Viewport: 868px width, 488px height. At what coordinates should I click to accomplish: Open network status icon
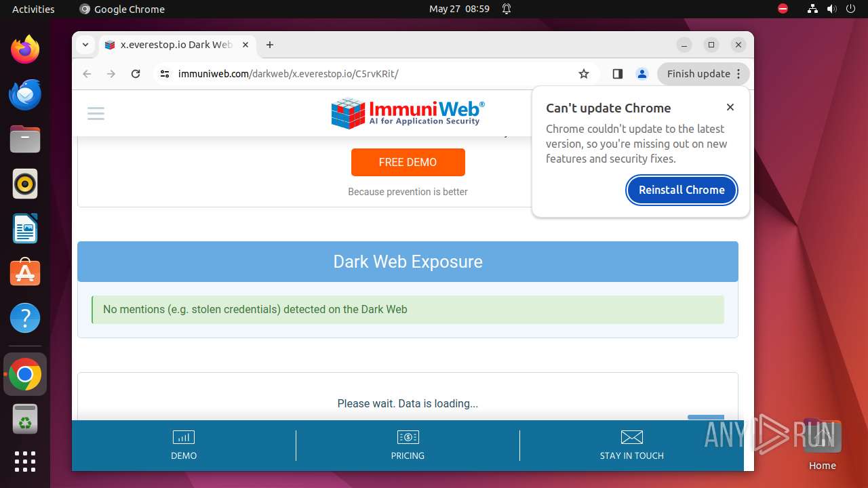[812, 9]
